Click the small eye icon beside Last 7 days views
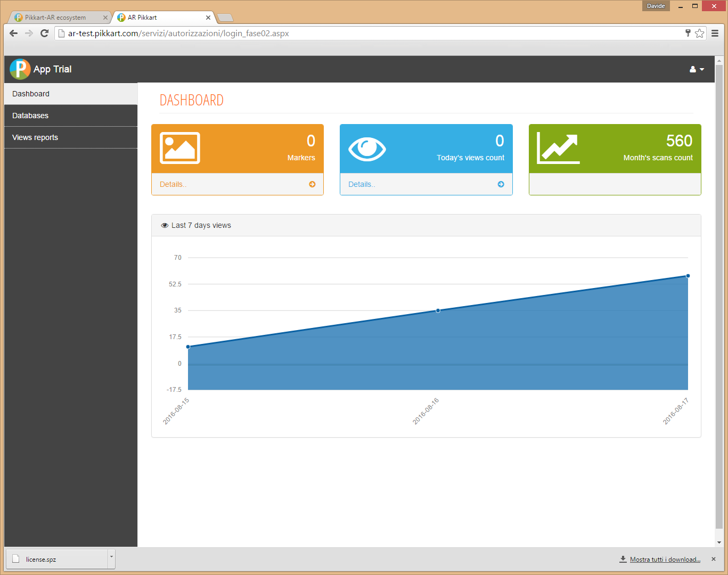The image size is (728, 575). click(x=165, y=226)
